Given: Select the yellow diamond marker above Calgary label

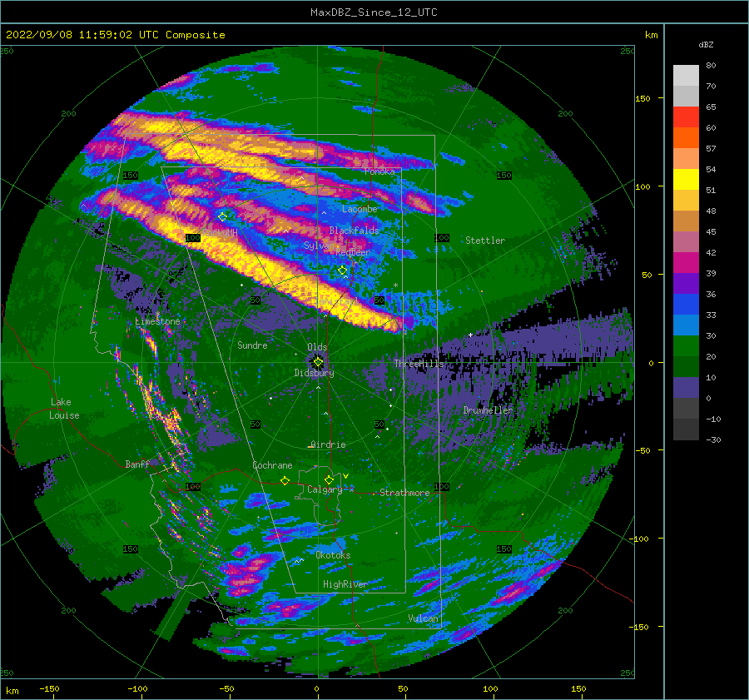Looking at the screenshot, I should 329,479.
